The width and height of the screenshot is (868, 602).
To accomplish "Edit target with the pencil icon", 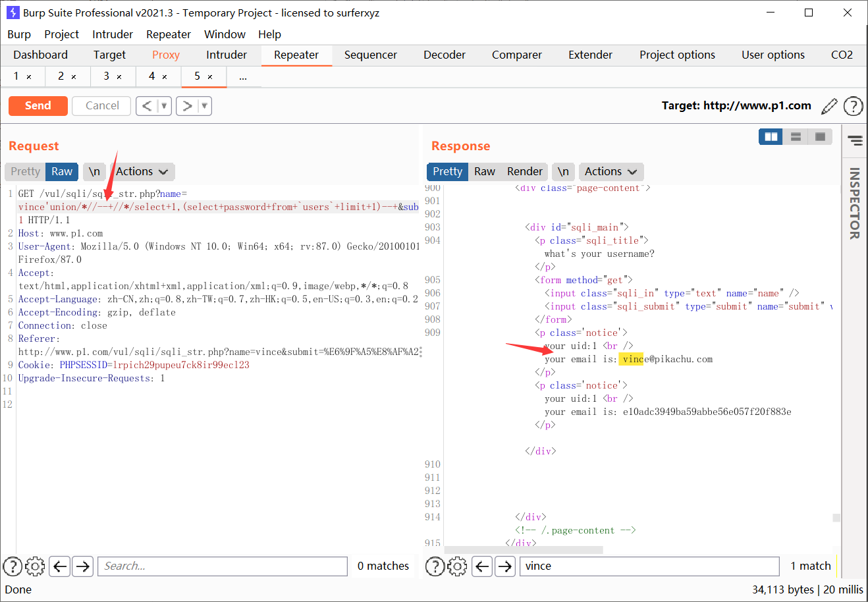I will 830,106.
